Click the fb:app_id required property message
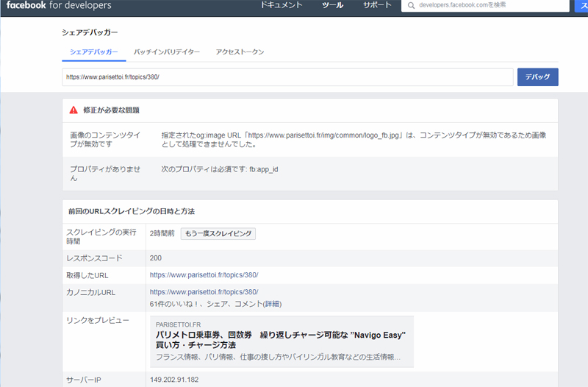The width and height of the screenshot is (588, 387). [220, 169]
